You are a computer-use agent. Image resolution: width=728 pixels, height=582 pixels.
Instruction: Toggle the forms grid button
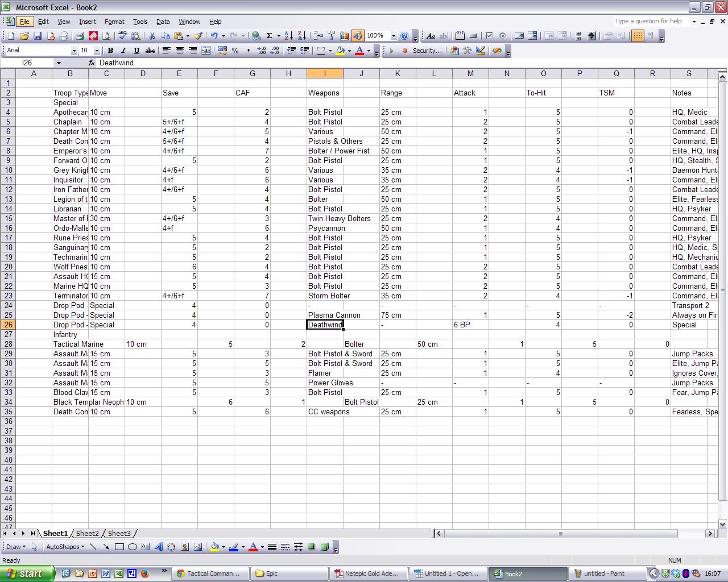[637, 36]
